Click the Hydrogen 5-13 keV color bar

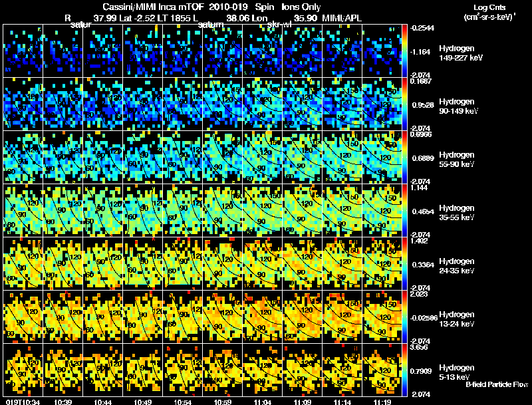click(404, 370)
